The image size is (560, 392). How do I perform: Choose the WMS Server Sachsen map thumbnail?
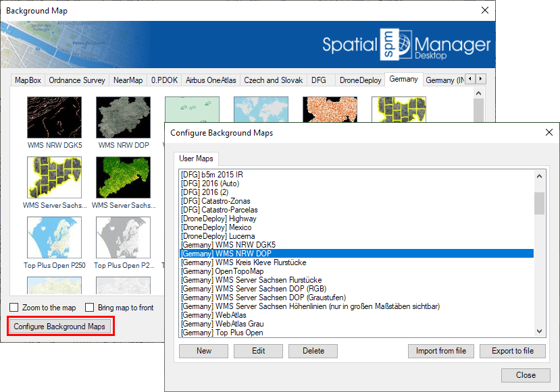point(54,177)
